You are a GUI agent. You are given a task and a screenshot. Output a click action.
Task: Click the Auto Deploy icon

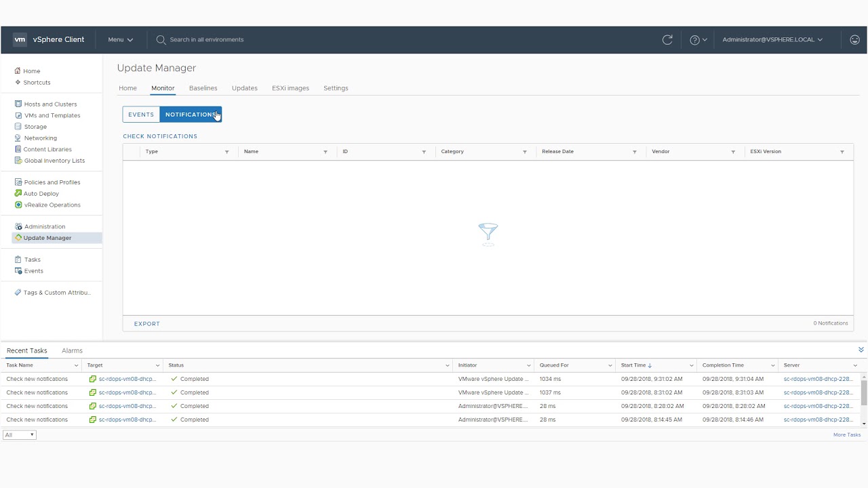pyautogui.click(x=18, y=193)
